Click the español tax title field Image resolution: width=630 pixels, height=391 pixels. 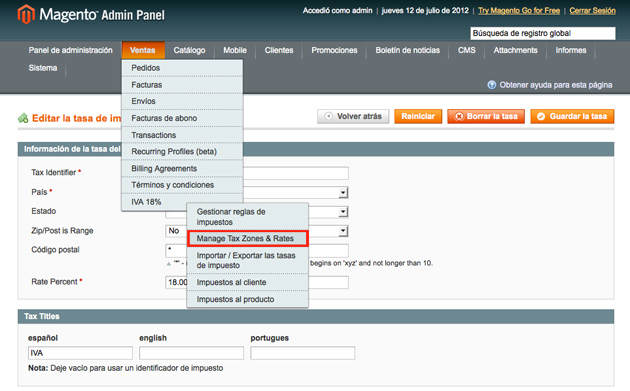80,353
